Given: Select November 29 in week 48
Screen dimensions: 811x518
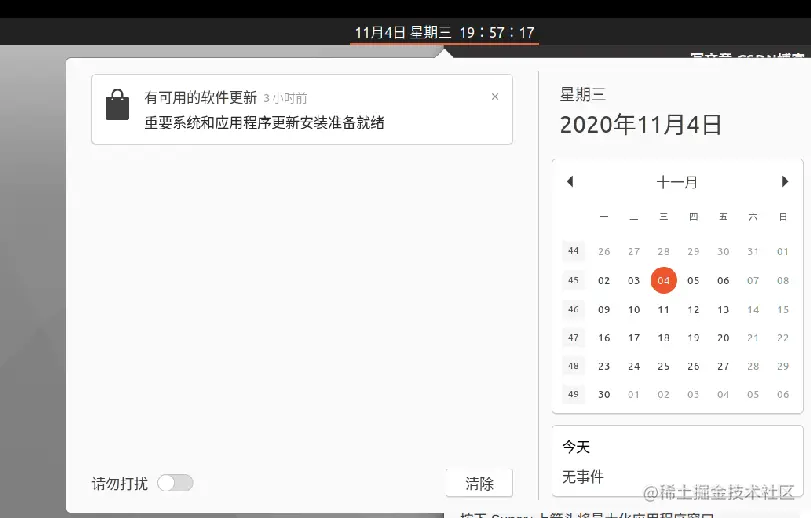Looking at the screenshot, I should click(783, 366).
